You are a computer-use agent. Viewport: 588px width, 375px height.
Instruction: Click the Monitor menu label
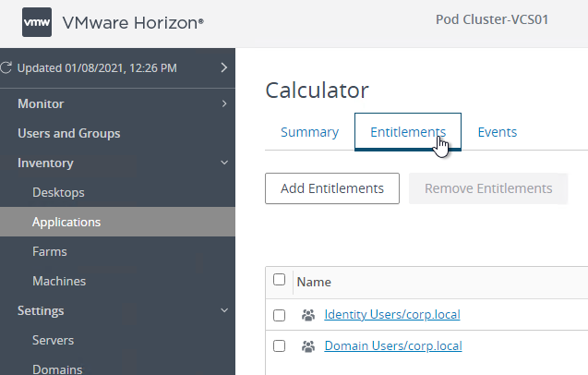point(41,103)
